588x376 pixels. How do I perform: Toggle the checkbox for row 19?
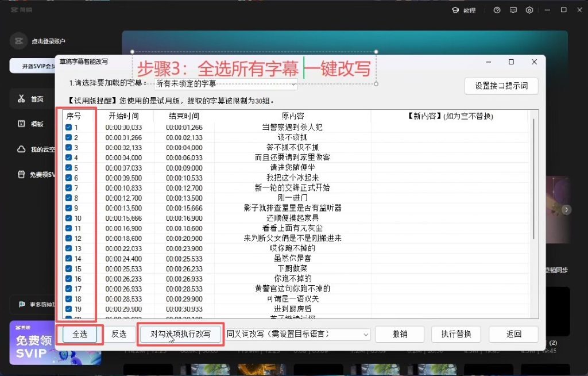pyautogui.click(x=69, y=309)
